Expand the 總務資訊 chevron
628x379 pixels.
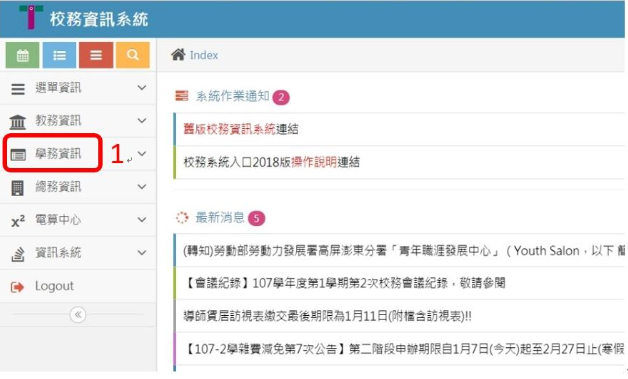[x=142, y=187]
